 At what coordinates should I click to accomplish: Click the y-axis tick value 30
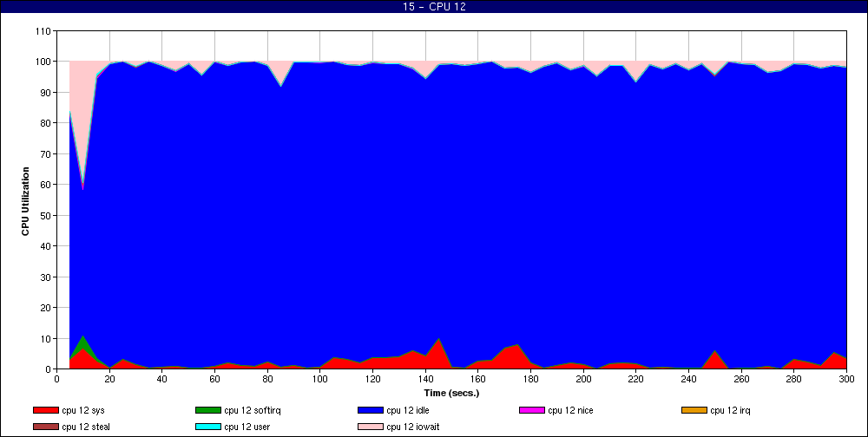click(x=45, y=277)
